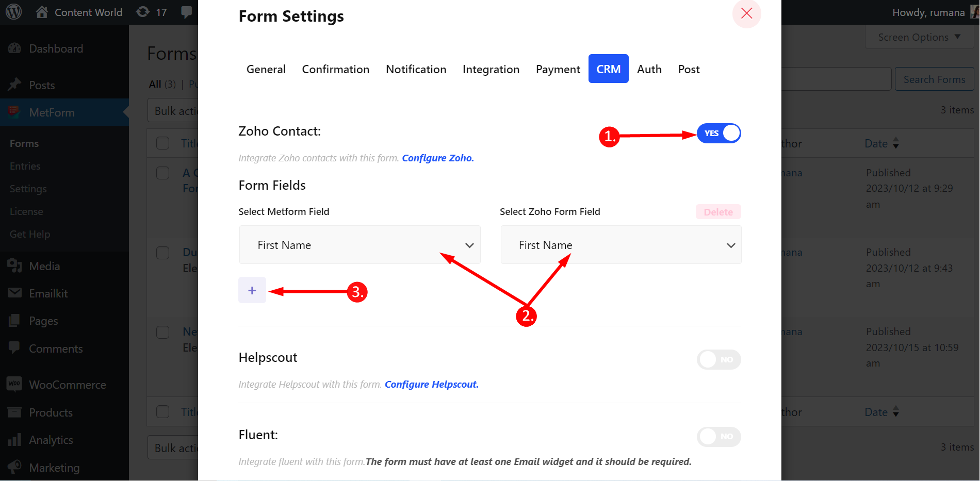980x481 pixels.
Task: Click the WordPress logo icon
Action: tap(14, 12)
